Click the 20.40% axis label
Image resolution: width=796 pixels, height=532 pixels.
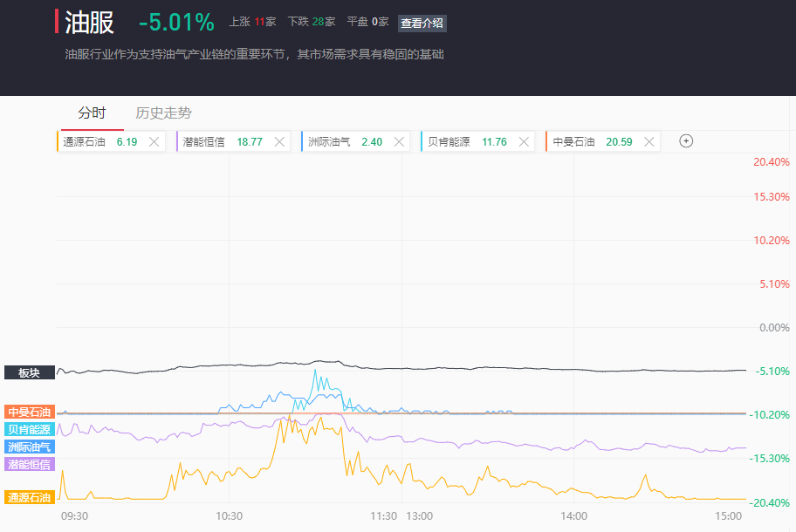coord(772,162)
